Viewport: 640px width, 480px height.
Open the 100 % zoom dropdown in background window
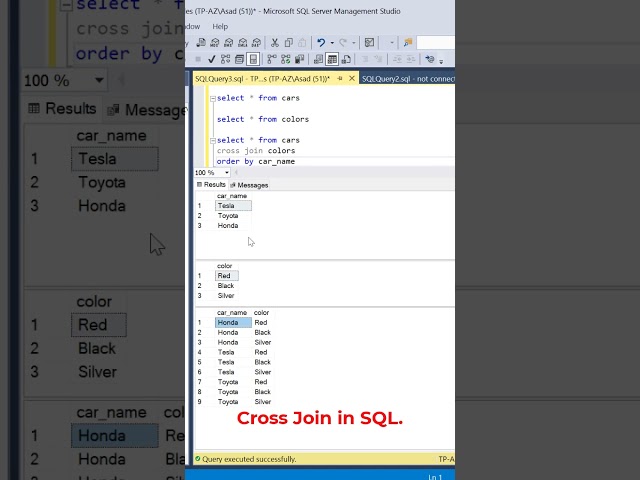tap(99, 80)
